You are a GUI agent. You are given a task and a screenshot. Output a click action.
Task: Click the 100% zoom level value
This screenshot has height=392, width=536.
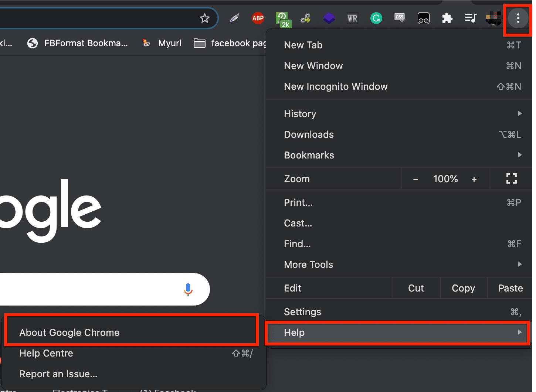[445, 179]
